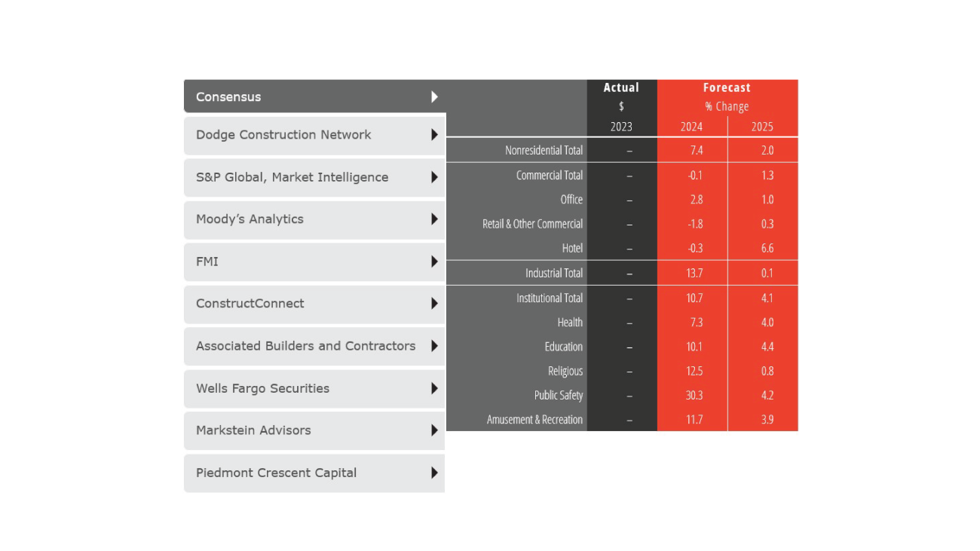980x551 pixels.
Task: Expand the Piedmont Crescent Capital arrow
Action: pos(434,473)
